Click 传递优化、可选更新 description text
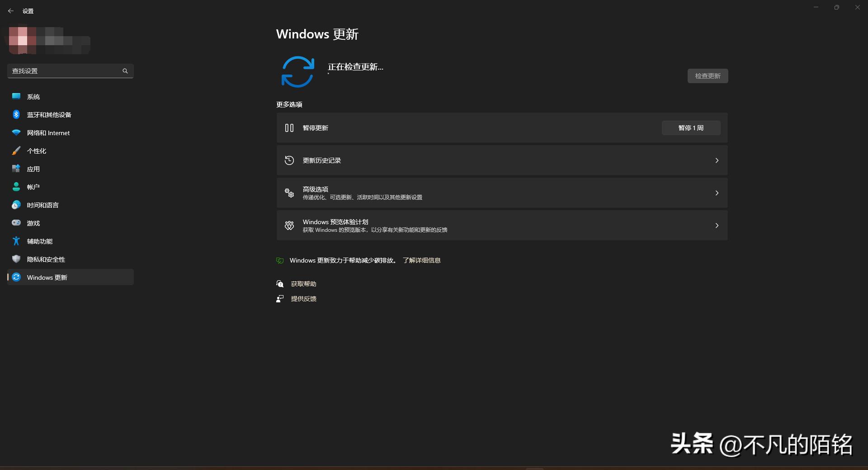Image resolution: width=868 pixels, height=470 pixels. point(362,197)
